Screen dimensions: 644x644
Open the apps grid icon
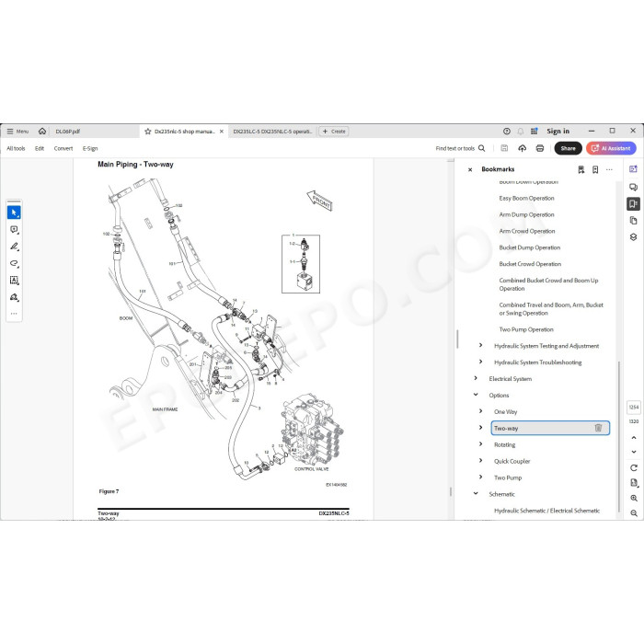534,132
